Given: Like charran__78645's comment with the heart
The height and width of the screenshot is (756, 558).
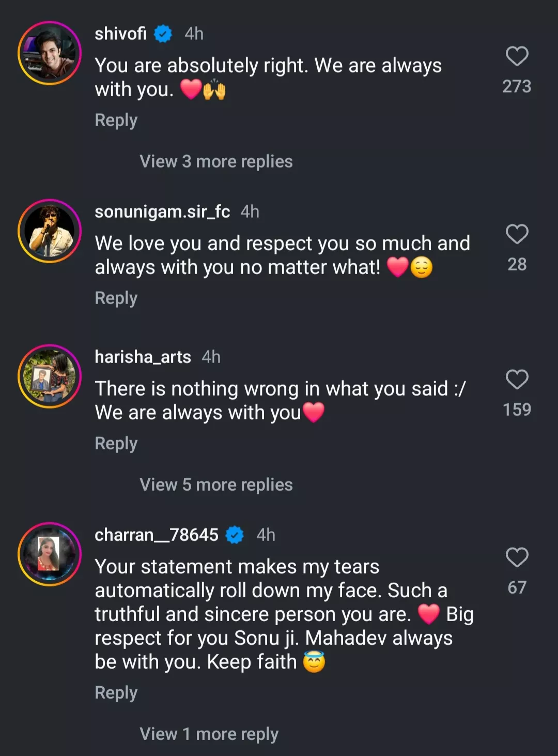Looking at the screenshot, I should tap(517, 557).
